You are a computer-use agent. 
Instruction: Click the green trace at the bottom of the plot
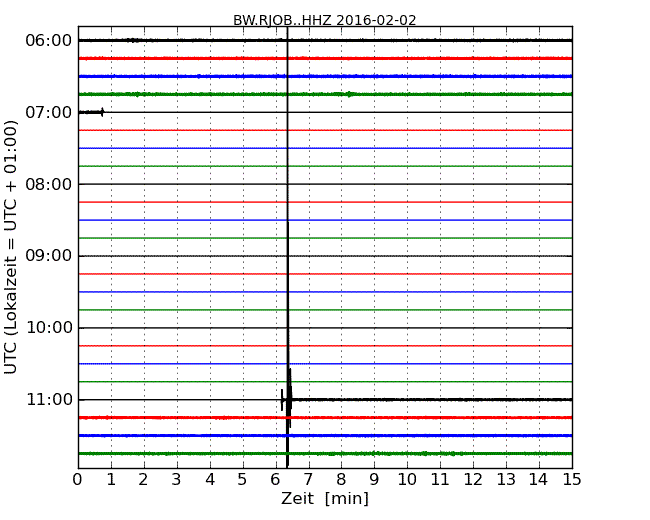(x=325, y=454)
